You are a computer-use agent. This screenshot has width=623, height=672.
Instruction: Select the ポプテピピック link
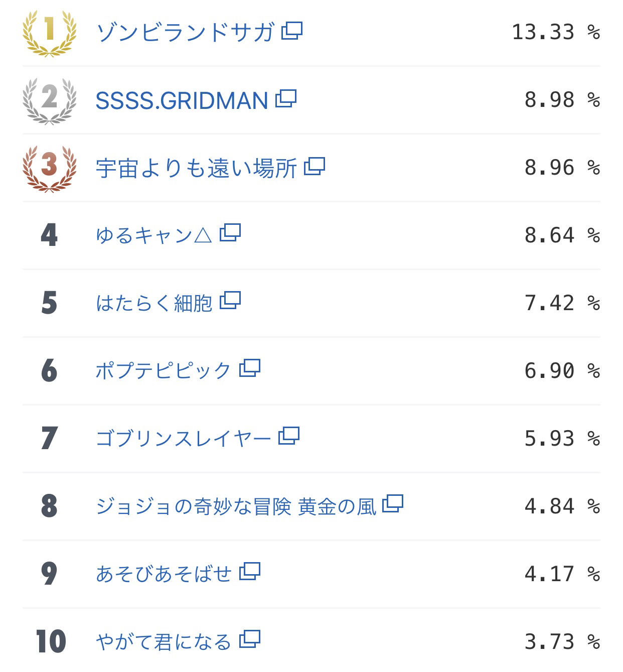pos(164,371)
